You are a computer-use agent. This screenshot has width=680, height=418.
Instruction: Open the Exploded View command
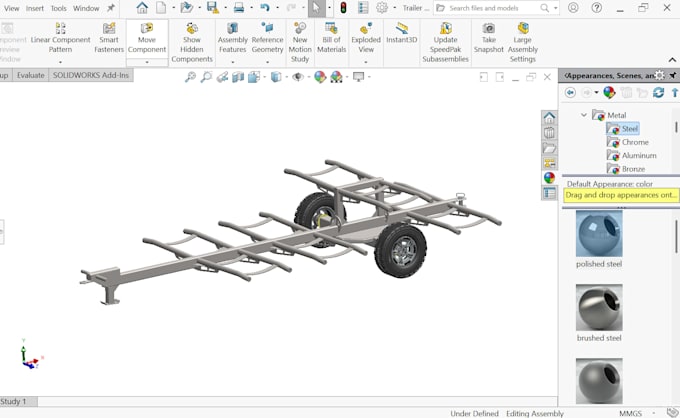(x=366, y=38)
